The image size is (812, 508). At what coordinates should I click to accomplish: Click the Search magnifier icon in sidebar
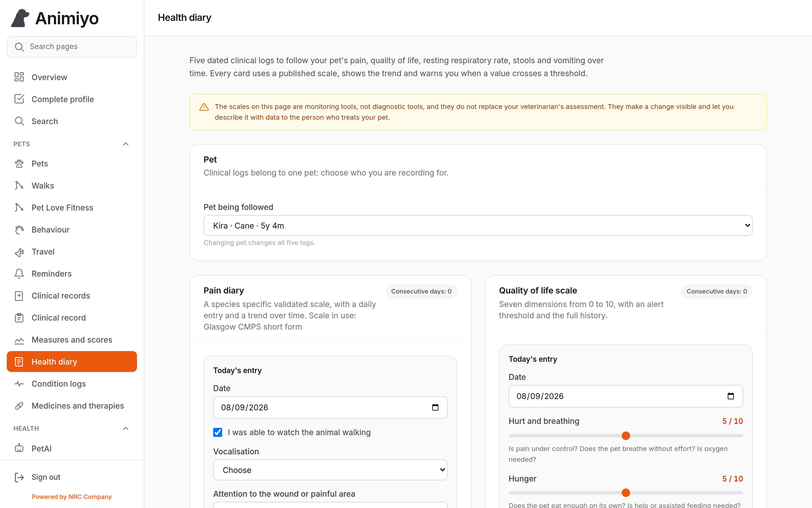pyautogui.click(x=19, y=121)
